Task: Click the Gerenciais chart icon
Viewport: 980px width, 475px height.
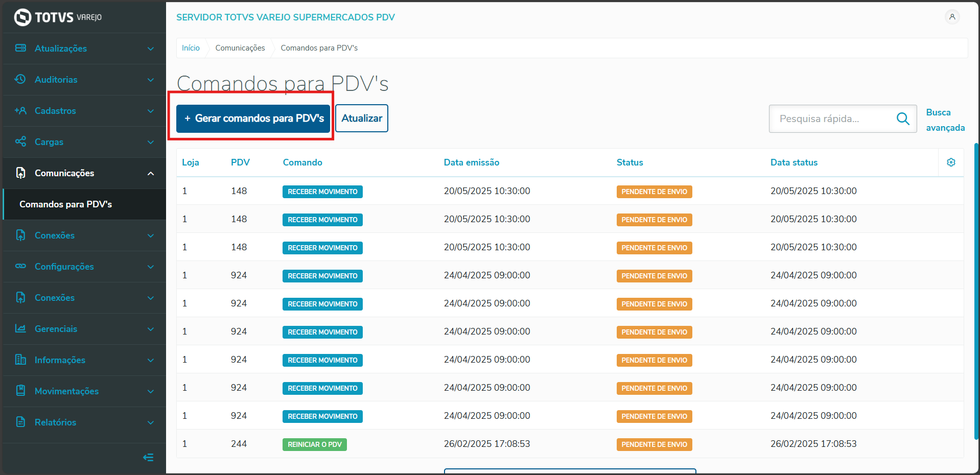Action: pos(20,328)
